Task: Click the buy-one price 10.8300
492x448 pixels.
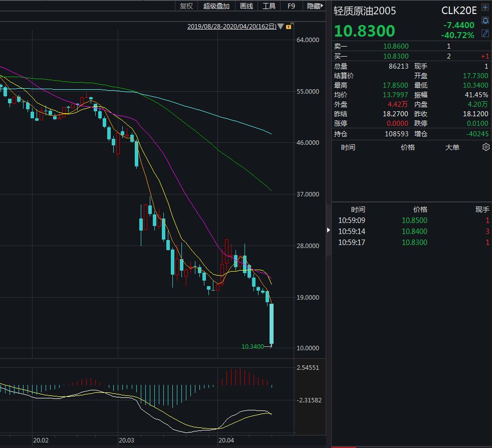Action: (x=396, y=56)
